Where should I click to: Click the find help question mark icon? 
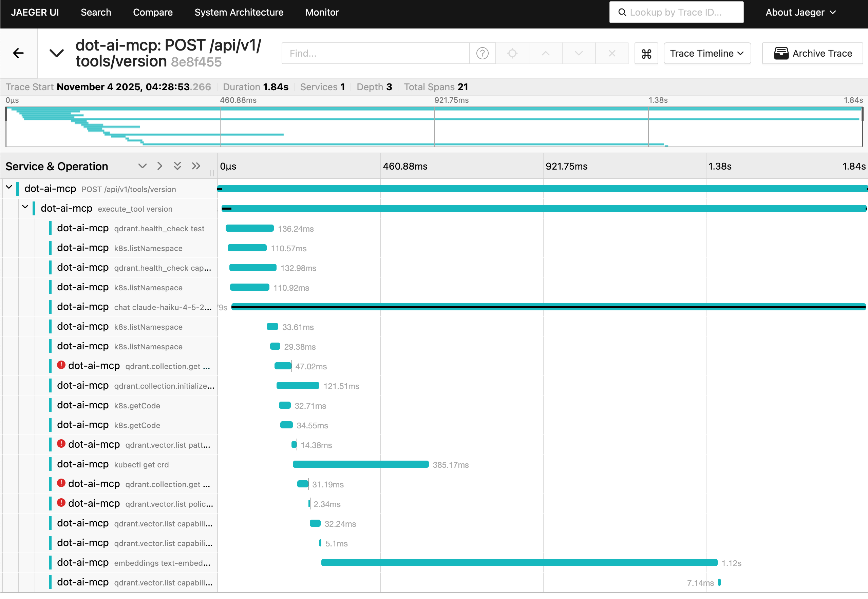tap(482, 53)
